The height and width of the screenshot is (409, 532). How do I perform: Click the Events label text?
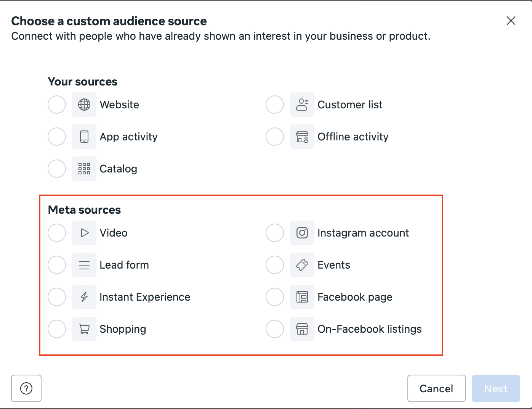334,265
